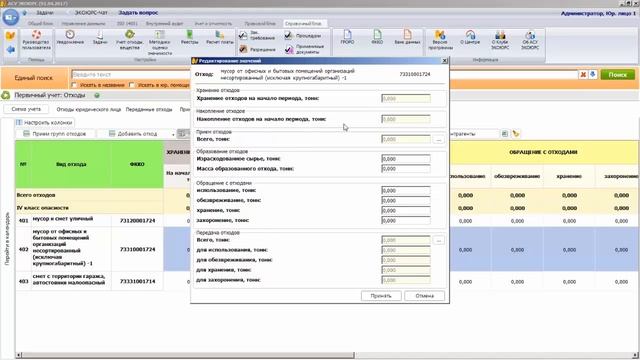The width and height of the screenshot is (640, 360).
Task: Open Зак. требования ribbon item
Action: [258, 36]
